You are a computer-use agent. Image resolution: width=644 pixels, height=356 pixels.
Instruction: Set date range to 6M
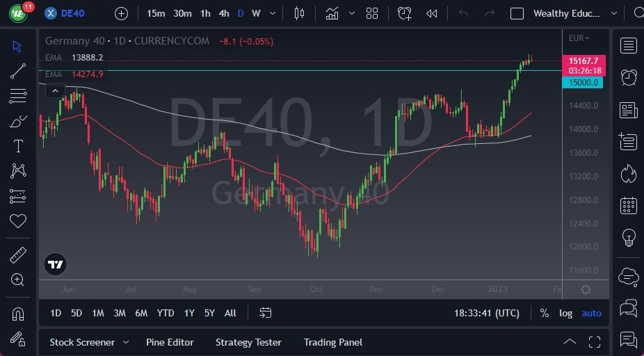141,314
